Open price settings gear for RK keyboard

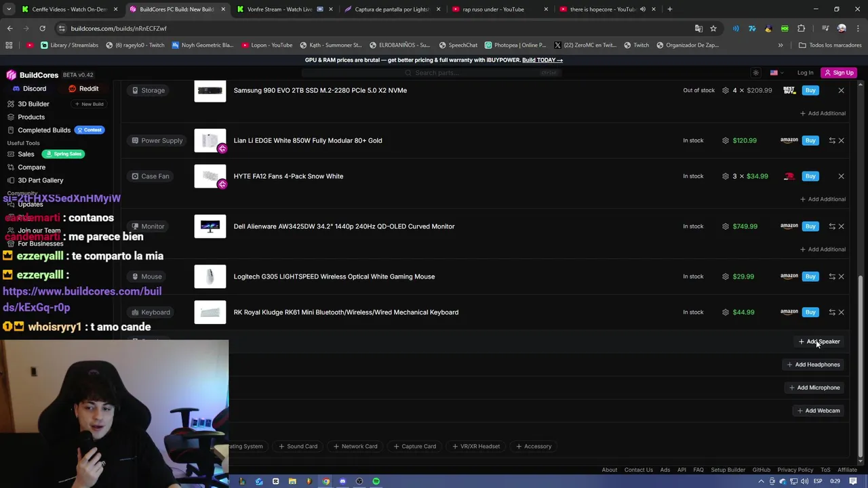point(726,312)
